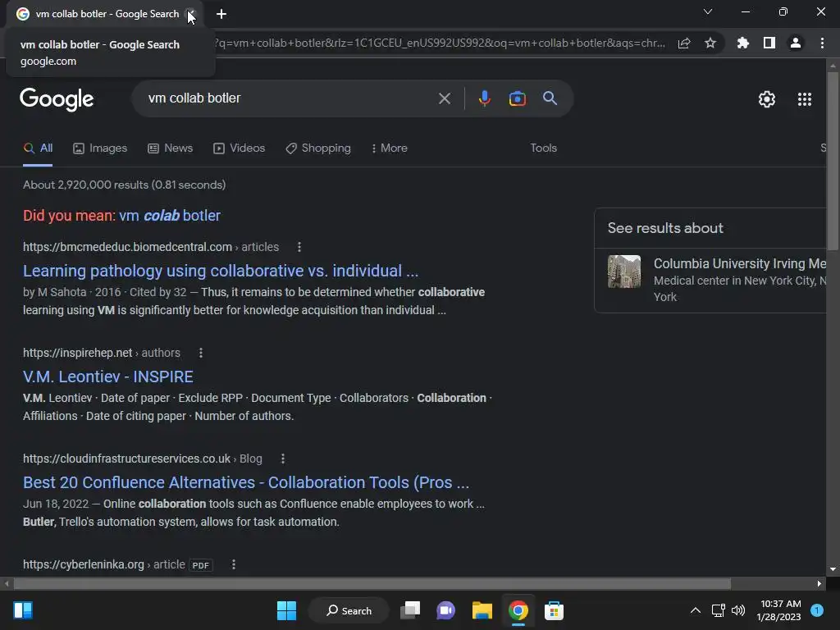Click the cyberleninka.org article URL text
840x630 pixels.
tap(104, 564)
